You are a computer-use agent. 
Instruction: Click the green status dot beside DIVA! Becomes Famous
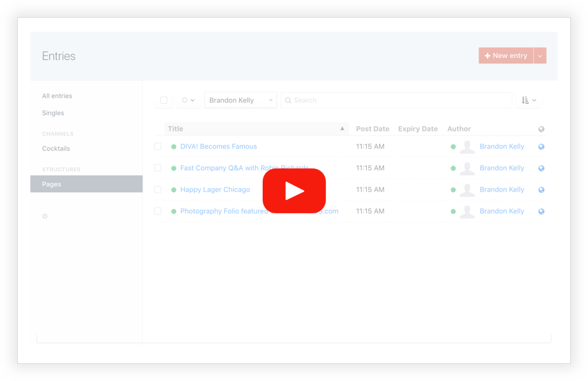click(174, 147)
